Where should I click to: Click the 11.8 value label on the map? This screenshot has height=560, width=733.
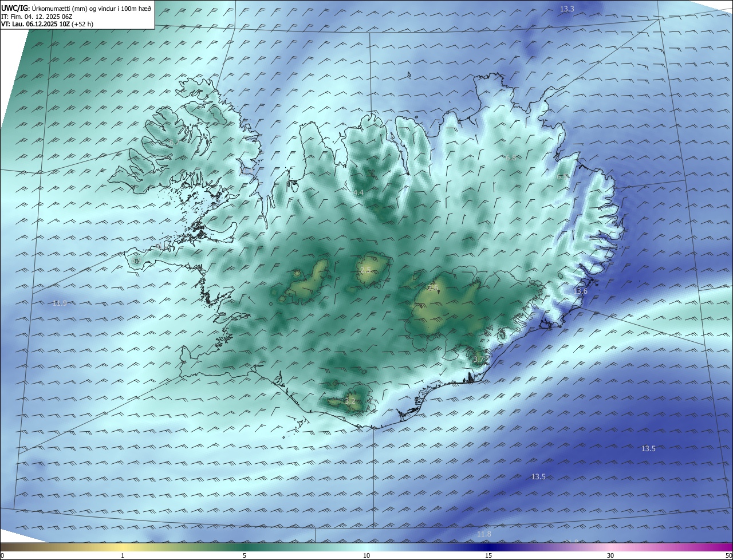pyautogui.click(x=484, y=534)
